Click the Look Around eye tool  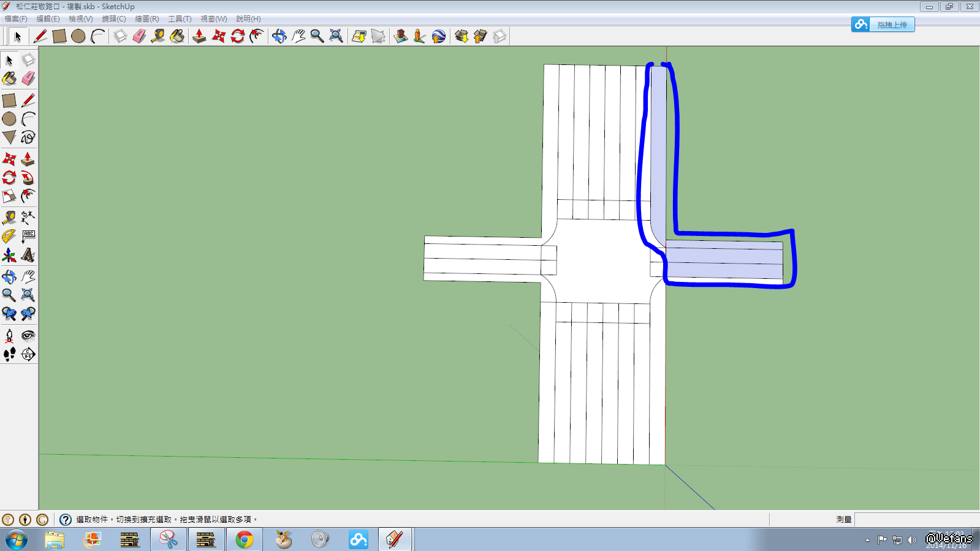click(x=28, y=335)
